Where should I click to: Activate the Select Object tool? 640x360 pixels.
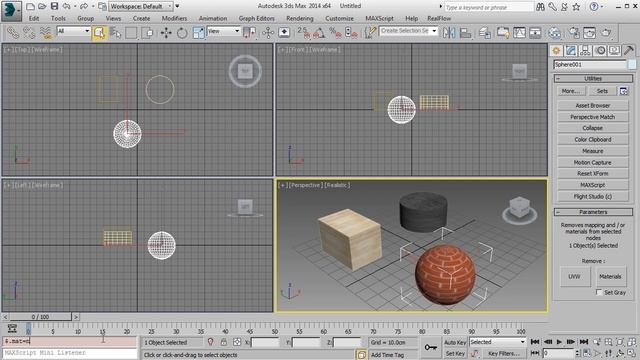[99, 33]
